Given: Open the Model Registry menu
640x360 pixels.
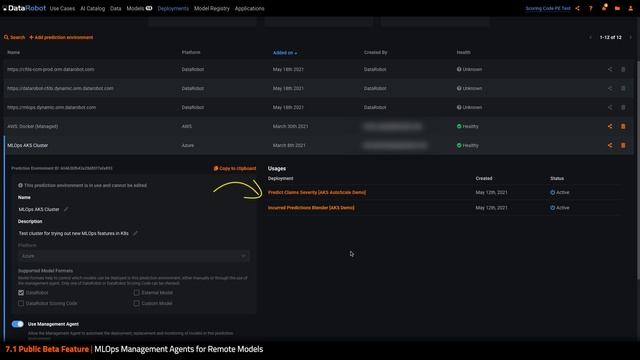Looking at the screenshot, I should [212, 8].
